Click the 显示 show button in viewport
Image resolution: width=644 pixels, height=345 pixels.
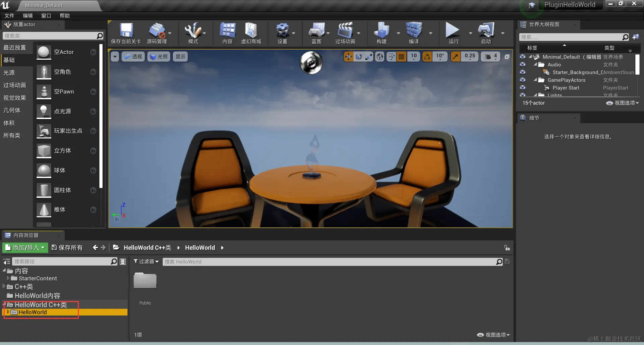click(180, 57)
